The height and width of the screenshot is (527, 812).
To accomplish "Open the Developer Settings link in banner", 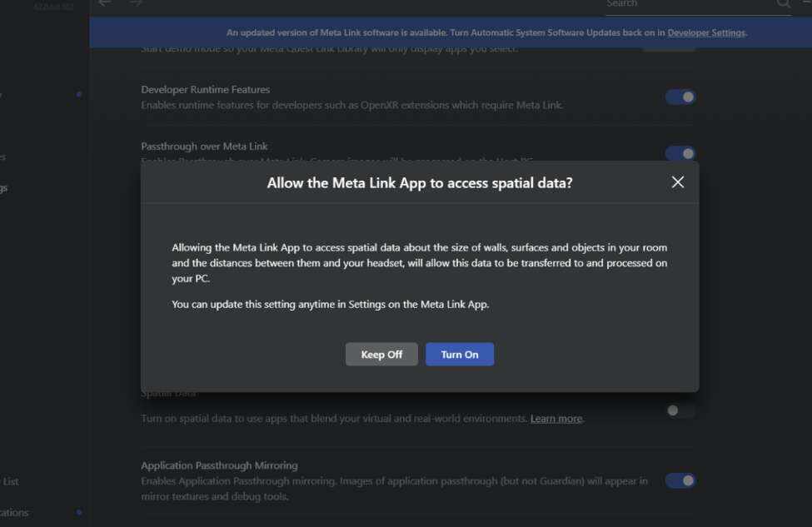I will [x=706, y=33].
